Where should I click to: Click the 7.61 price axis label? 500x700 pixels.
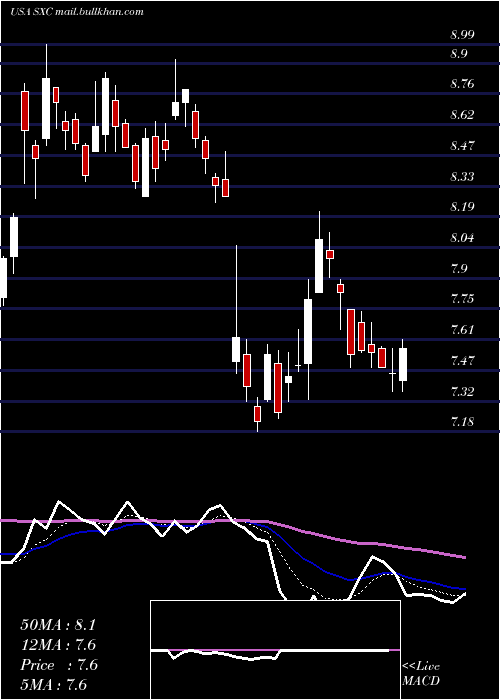coord(462,330)
